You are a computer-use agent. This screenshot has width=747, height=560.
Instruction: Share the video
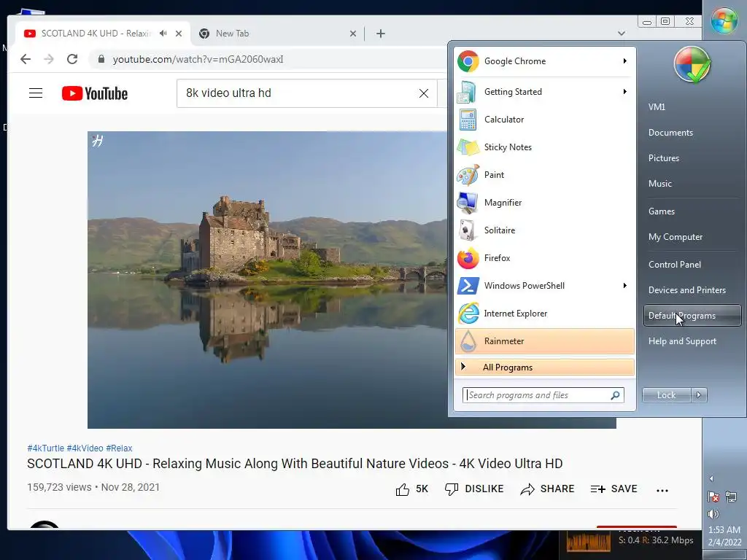coord(547,489)
